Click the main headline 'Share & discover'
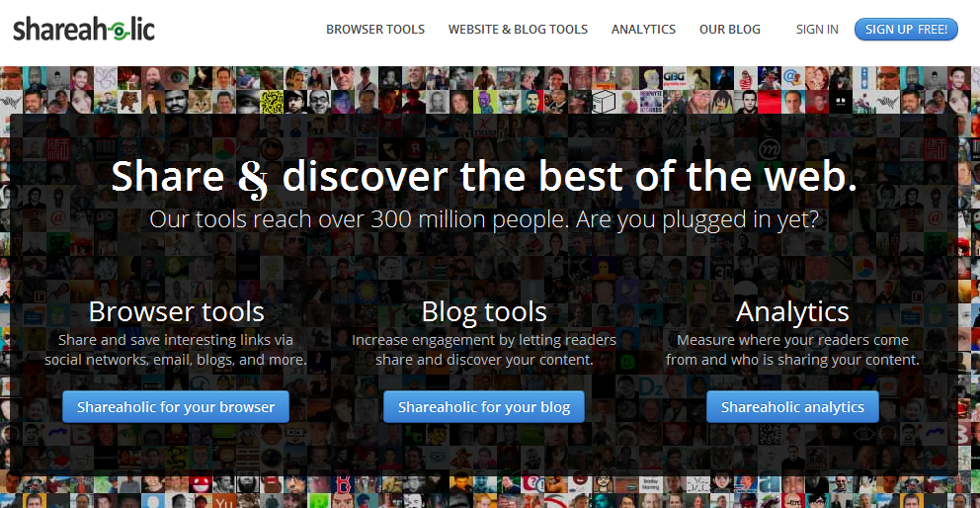The width and height of the screenshot is (980, 508). [x=484, y=177]
